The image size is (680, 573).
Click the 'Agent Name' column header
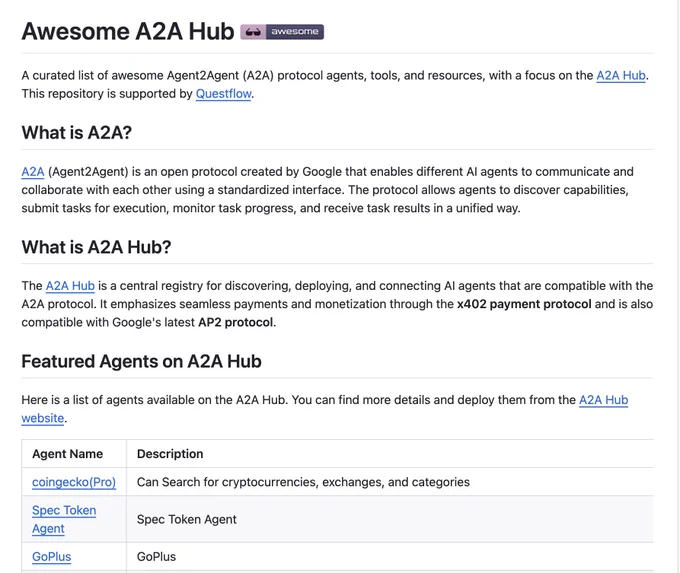click(68, 454)
